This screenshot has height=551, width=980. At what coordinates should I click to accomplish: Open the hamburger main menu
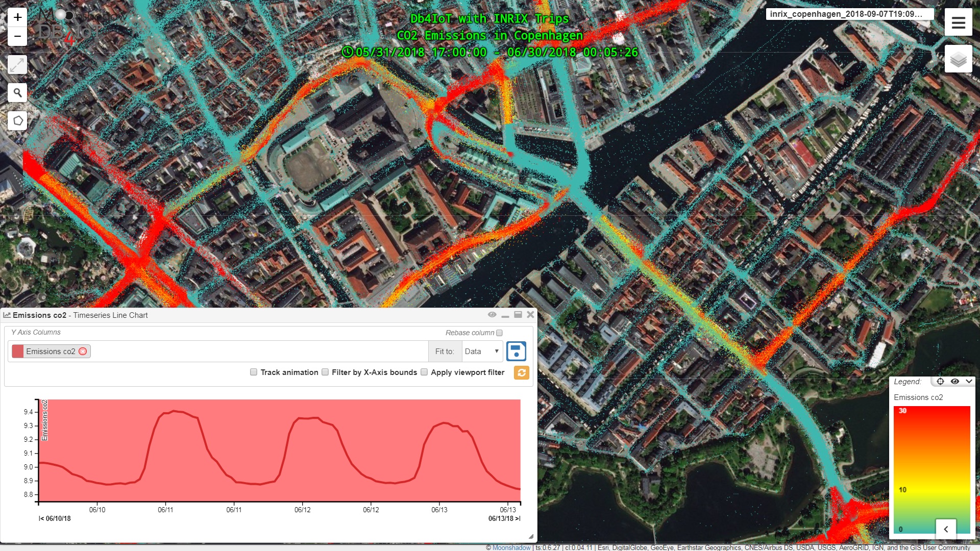pyautogui.click(x=958, y=22)
